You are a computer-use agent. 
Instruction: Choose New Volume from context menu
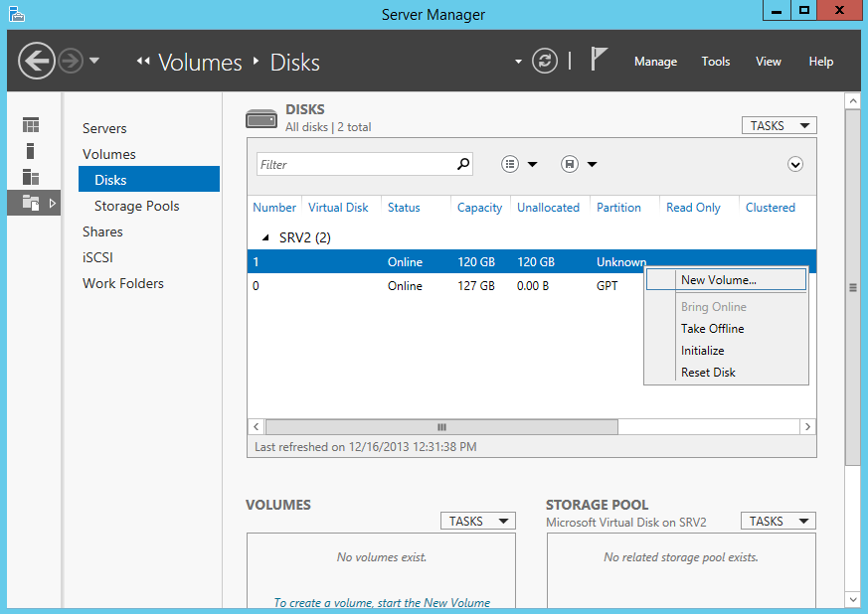pos(719,280)
